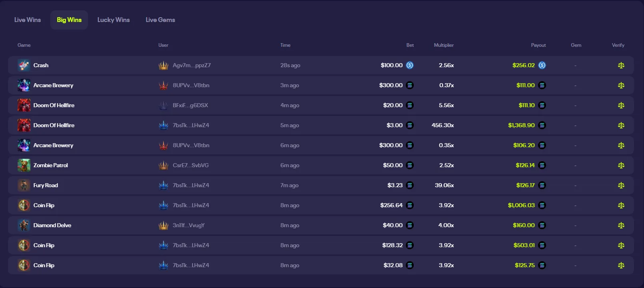Click verify icon for $125.75 Coin Flip row
This screenshot has height=288, width=644.
tap(621, 265)
